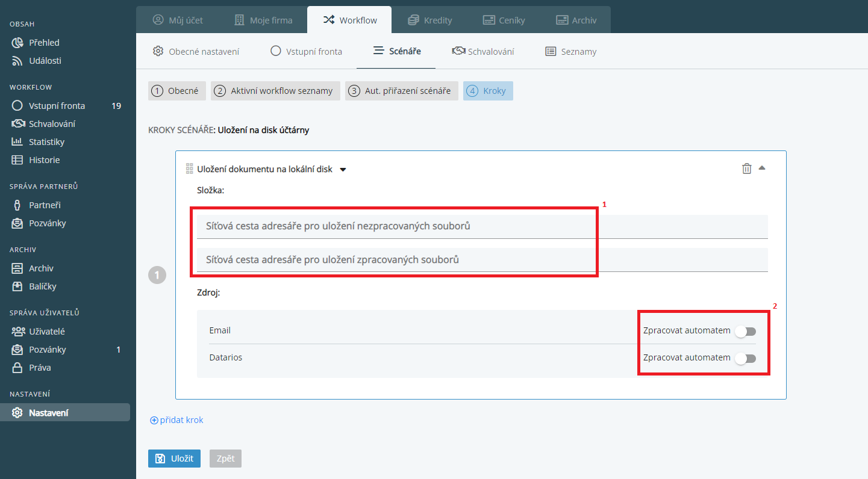Go to step 3 Aut. přiřazení scénáře
This screenshot has height=479, width=868.
click(x=401, y=91)
